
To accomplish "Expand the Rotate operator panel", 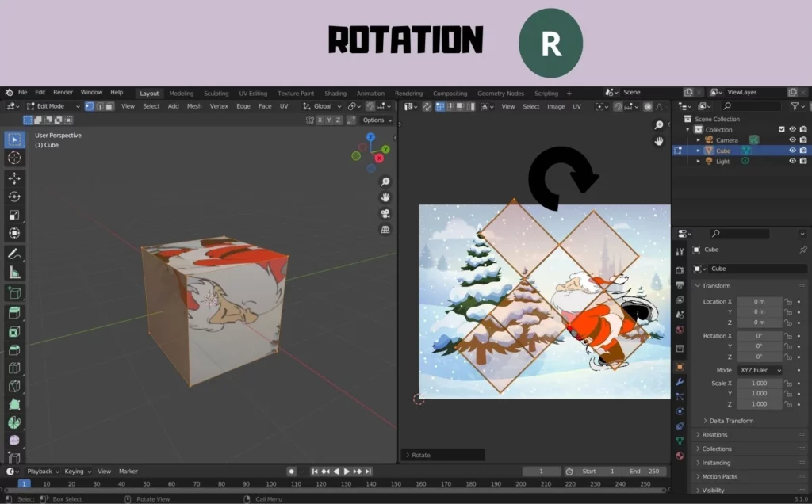I will coord(442,455).
